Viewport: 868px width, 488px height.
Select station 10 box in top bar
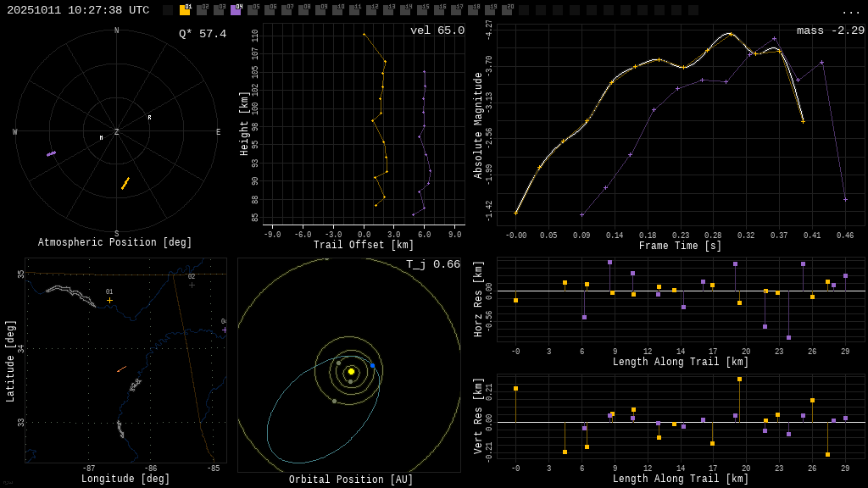click(337, 10)
